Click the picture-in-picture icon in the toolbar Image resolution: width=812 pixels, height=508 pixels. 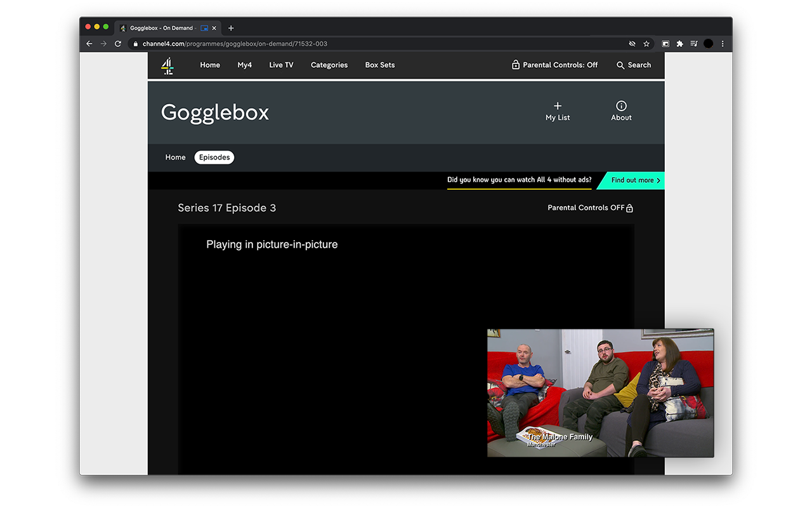(665, 43)
